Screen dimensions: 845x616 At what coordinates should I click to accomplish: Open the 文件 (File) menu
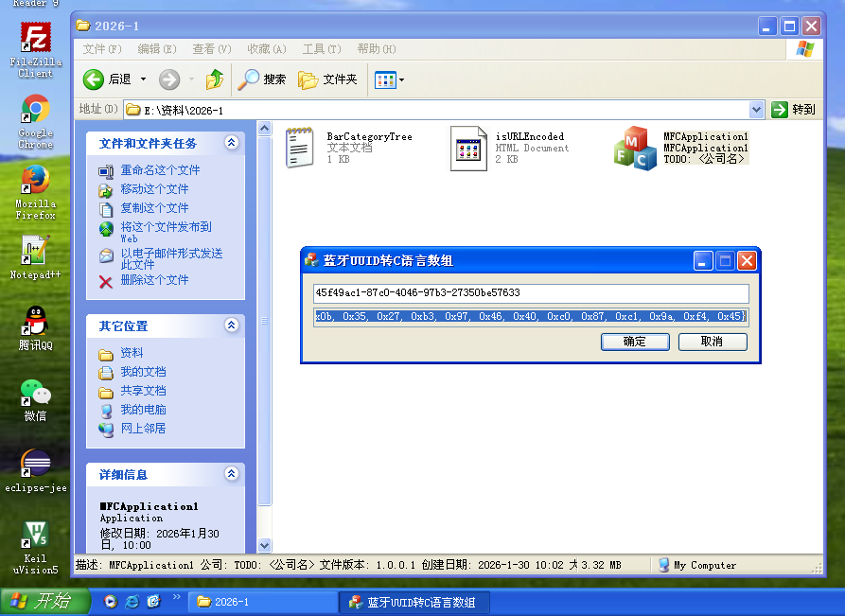point(101,49)
